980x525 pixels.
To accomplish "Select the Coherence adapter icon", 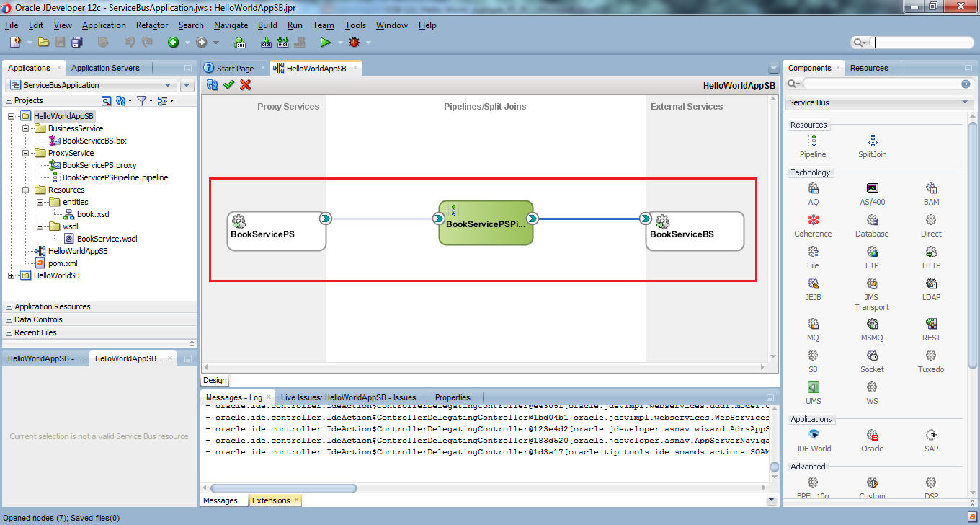I will click(813, 220).
